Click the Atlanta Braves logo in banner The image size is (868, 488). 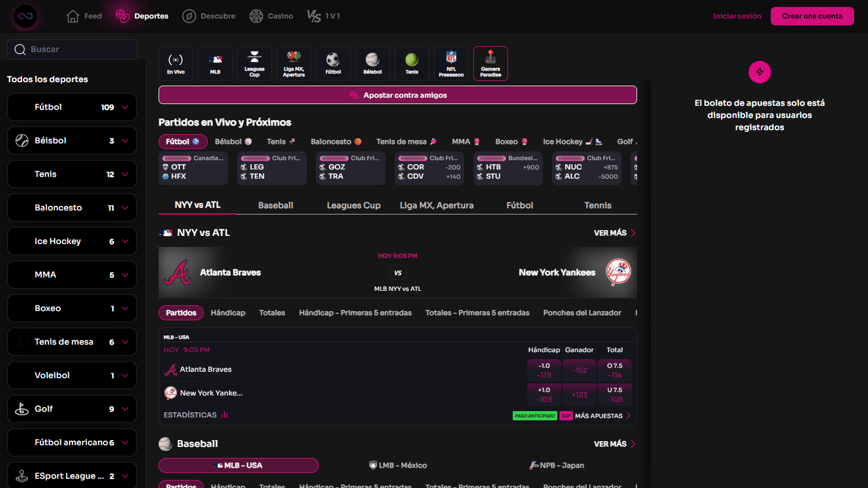click(x=177, y=272)
